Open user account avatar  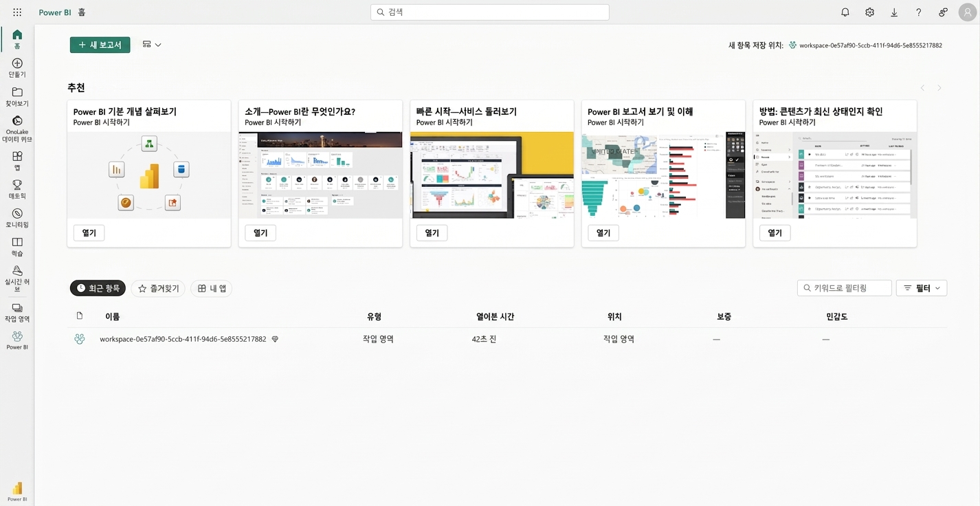tap(966, 12)
